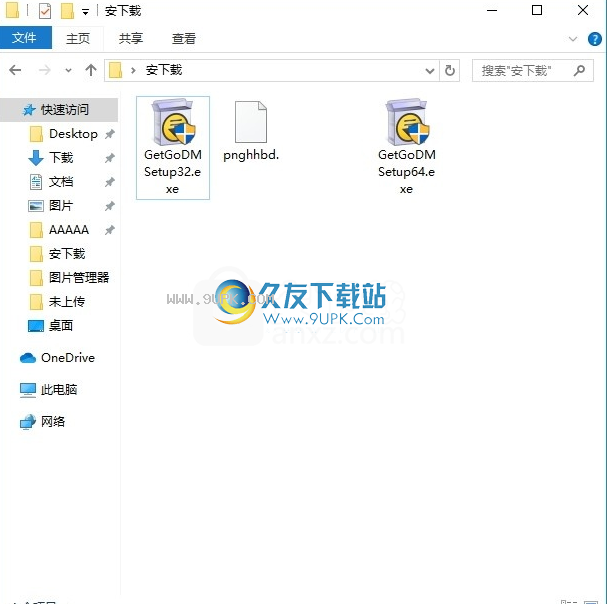Click breadcrumb chevron before 安下载
607x604 pixels.
pyautogui.click(x=133, y=70)
